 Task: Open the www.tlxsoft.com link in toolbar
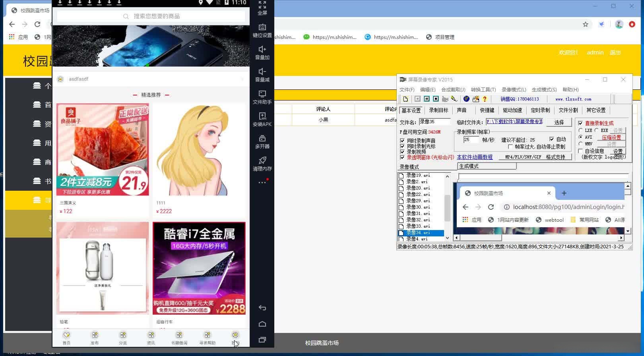573,99
